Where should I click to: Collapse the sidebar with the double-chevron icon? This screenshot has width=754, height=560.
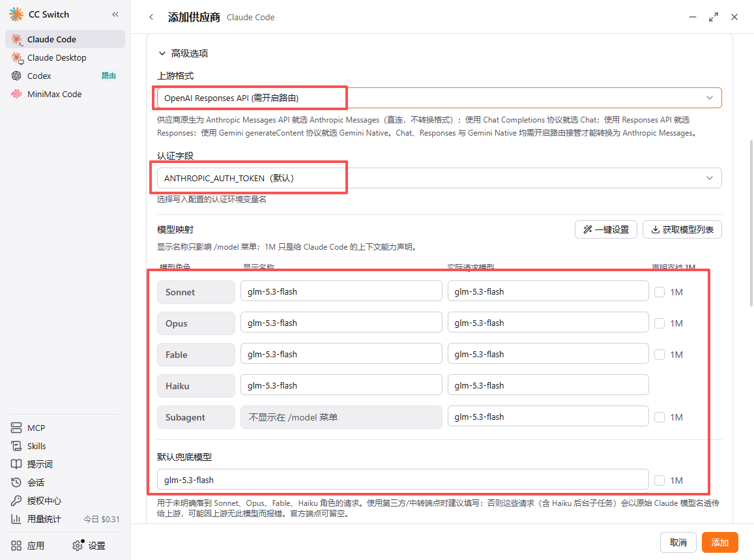(x=115, y=14)
